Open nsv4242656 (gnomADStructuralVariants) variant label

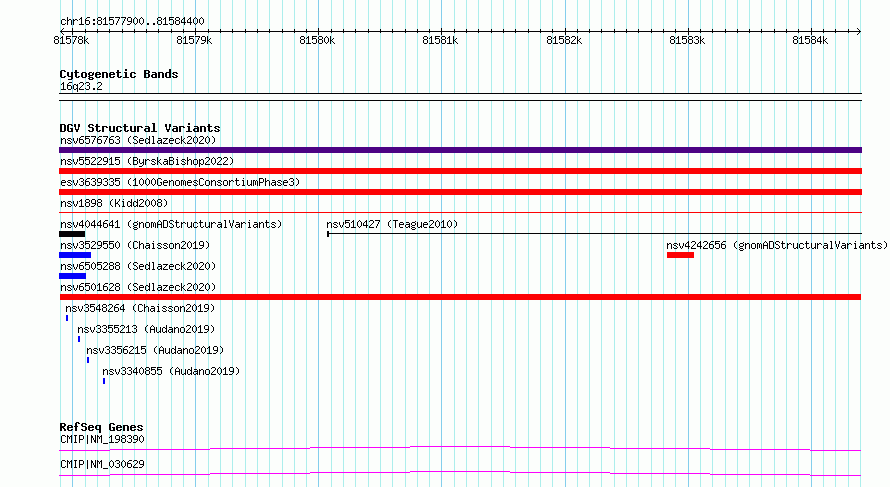[776, 245]
